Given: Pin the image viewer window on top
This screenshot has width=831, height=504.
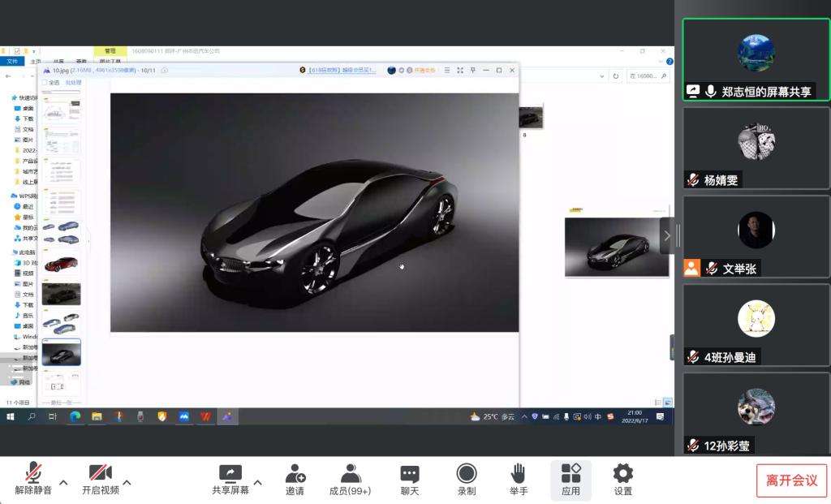Looking at the screenshot, I should (473, 70).
